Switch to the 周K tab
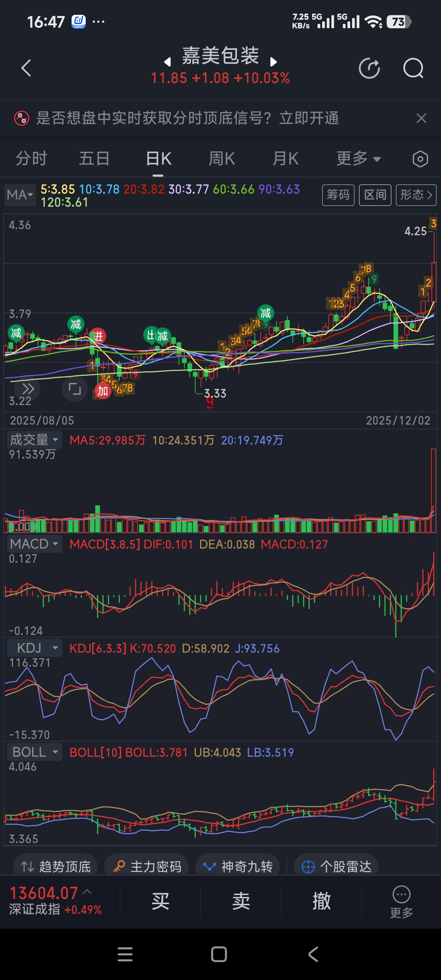The image size is (441, 980). (x=222, y=159)
